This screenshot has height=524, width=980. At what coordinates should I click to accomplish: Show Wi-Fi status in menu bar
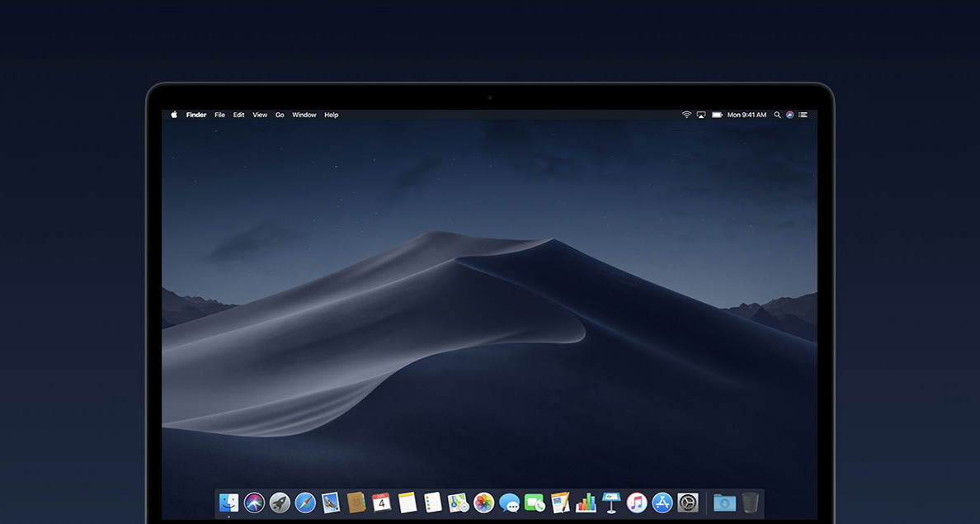point(686,115)
